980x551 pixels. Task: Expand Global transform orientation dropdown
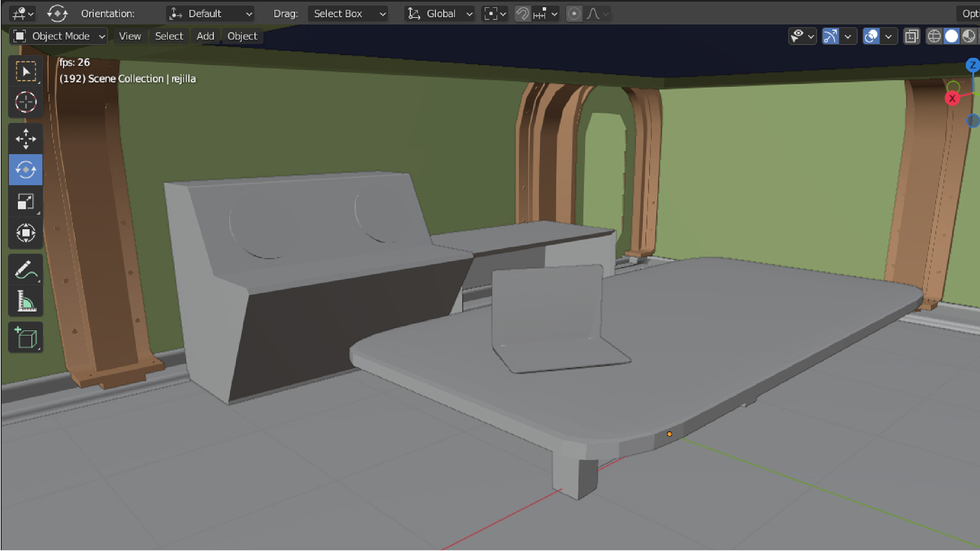point(440,14)
